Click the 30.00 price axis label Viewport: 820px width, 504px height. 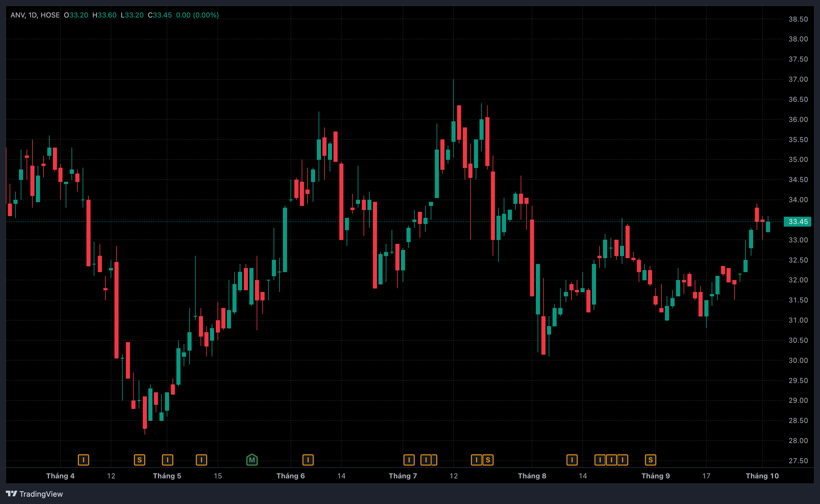click(798, 360)
